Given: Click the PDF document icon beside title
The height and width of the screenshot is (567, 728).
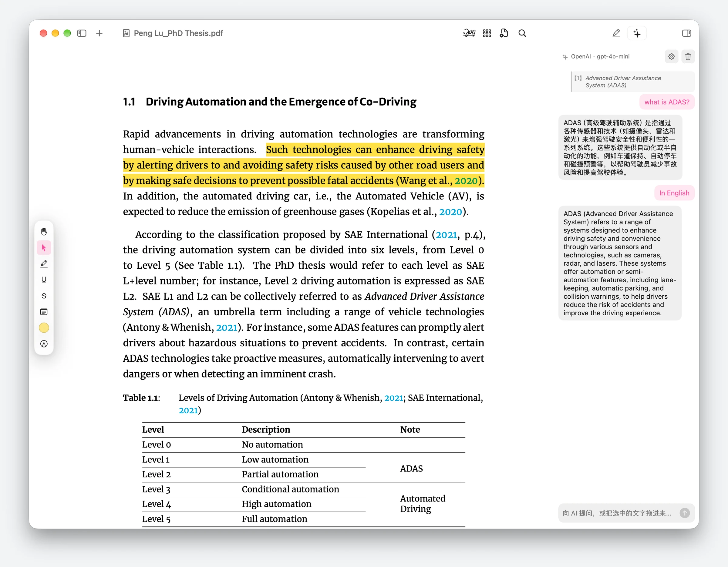Looking at the screenshot, I should coord(126,33).
